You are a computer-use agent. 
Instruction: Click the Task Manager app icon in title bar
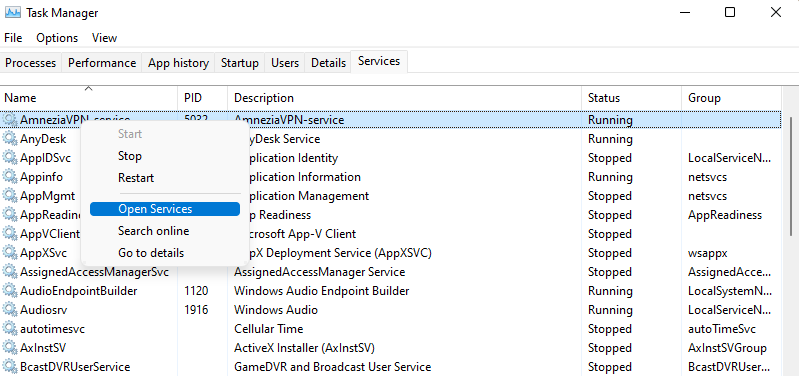(13, 12)
